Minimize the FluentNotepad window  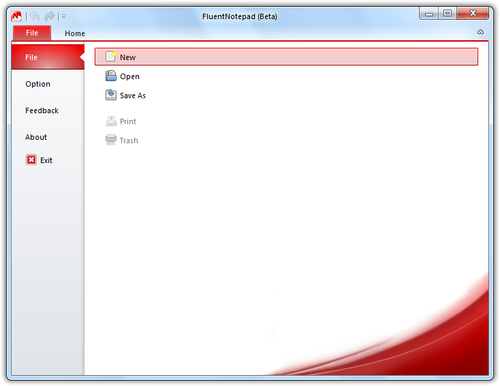[x=429, y=14]
